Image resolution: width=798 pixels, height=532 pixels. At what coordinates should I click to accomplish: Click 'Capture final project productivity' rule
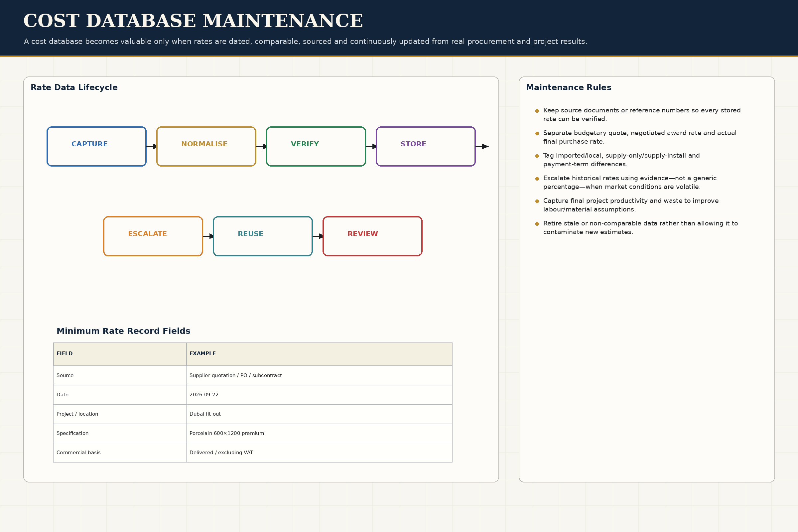coord(627,205)
